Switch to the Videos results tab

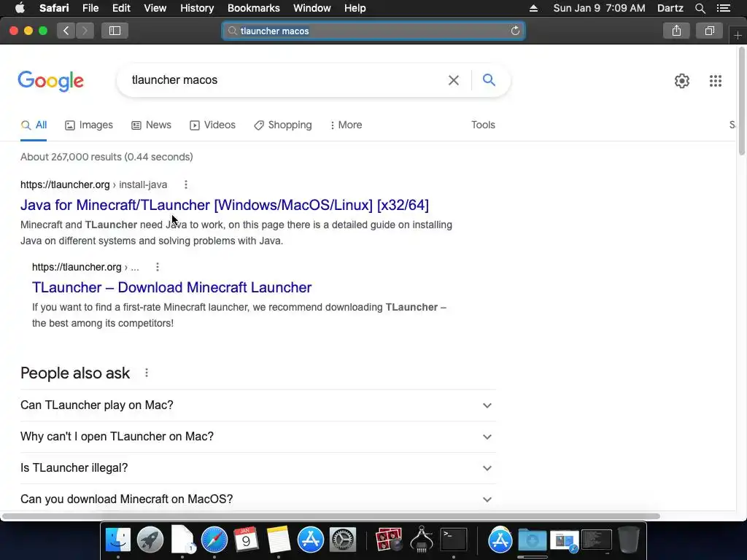(x=212, y=125)
